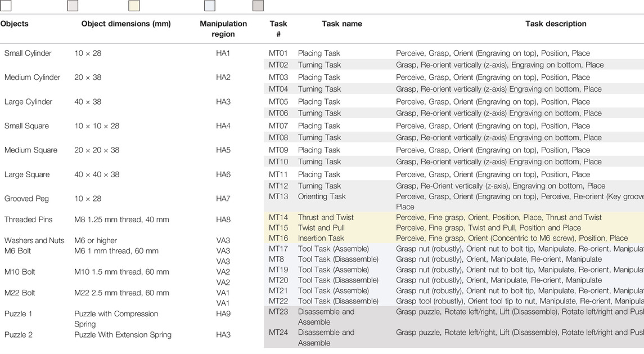Click 'Tool Task (Assemble)' in row MT17
Screen dimensions: 644x354
point(334,249)
